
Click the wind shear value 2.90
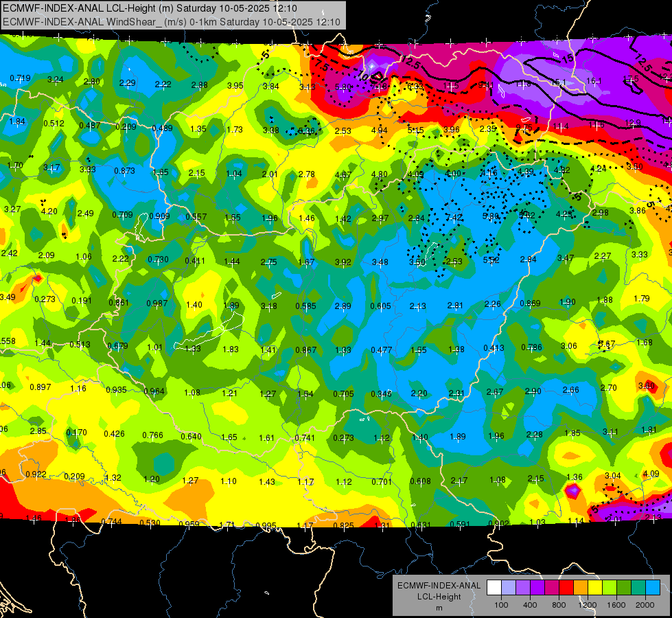coord(533,391)
